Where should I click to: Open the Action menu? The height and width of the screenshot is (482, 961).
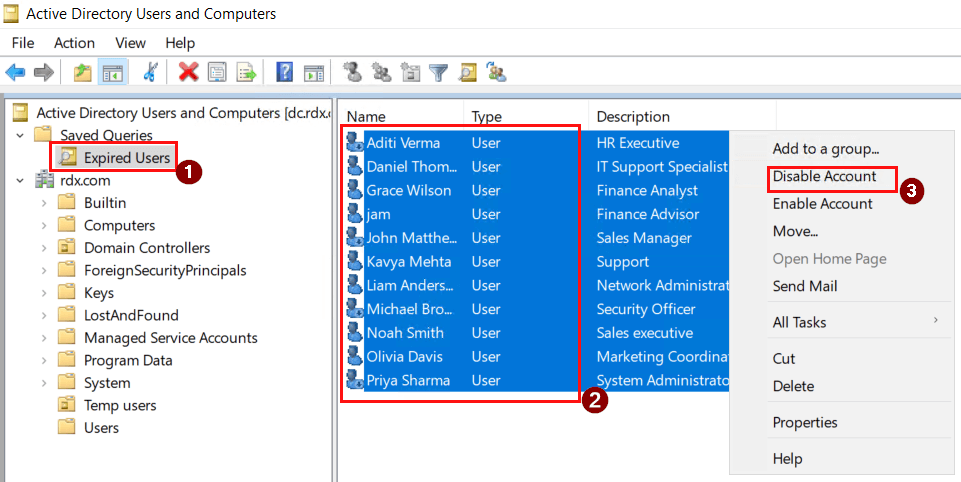(x=74, y=43)
